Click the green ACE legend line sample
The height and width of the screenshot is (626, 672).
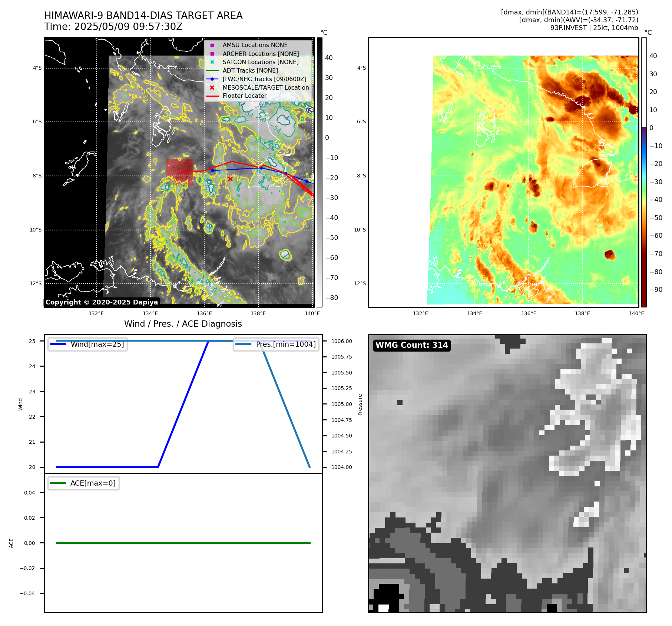(58, 483)
